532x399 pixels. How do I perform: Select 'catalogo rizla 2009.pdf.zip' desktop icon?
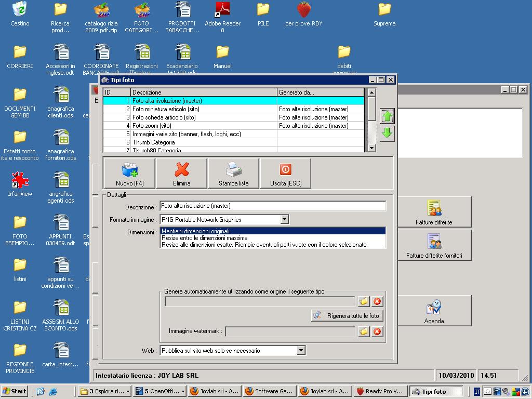101,17
